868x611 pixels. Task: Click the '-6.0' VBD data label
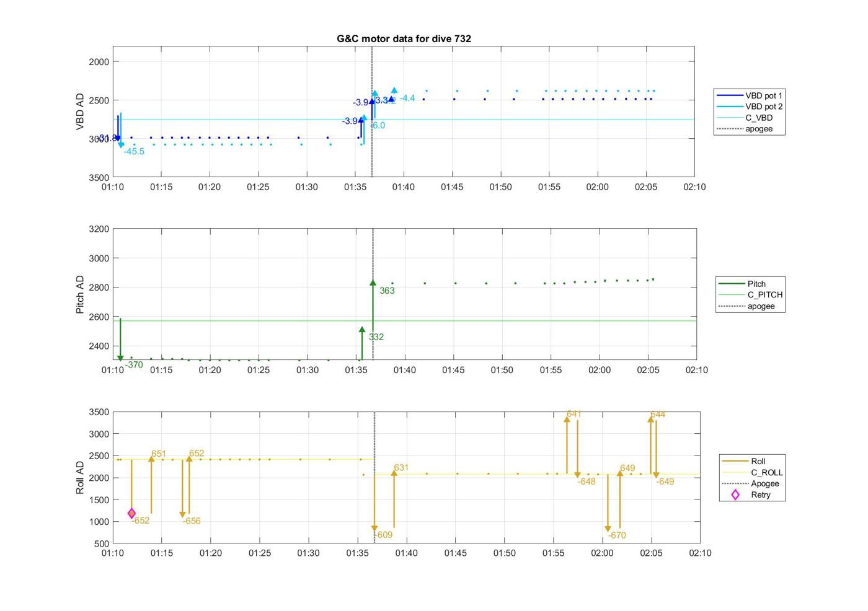[378, 125]
